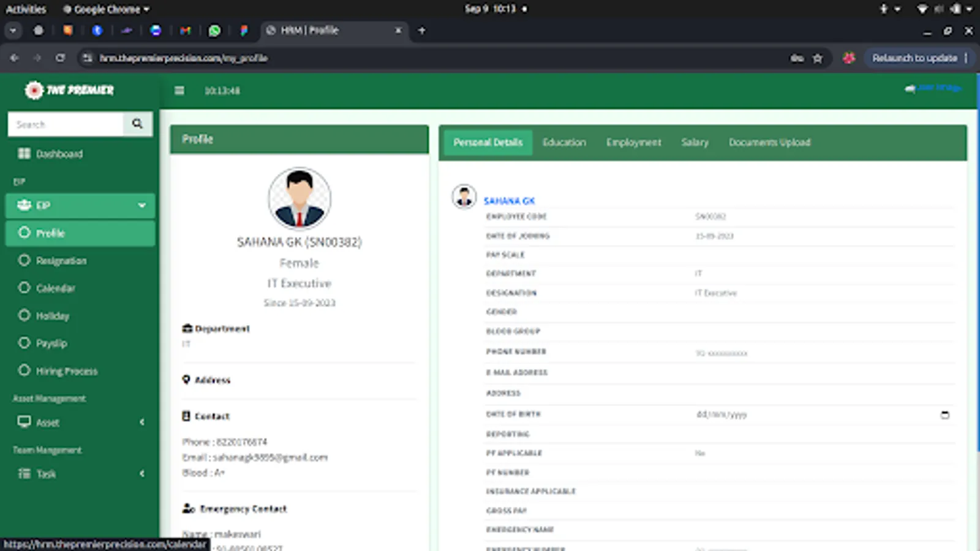
Task: Open the pinned Figma tab
Action: click(x=244, y=30)
